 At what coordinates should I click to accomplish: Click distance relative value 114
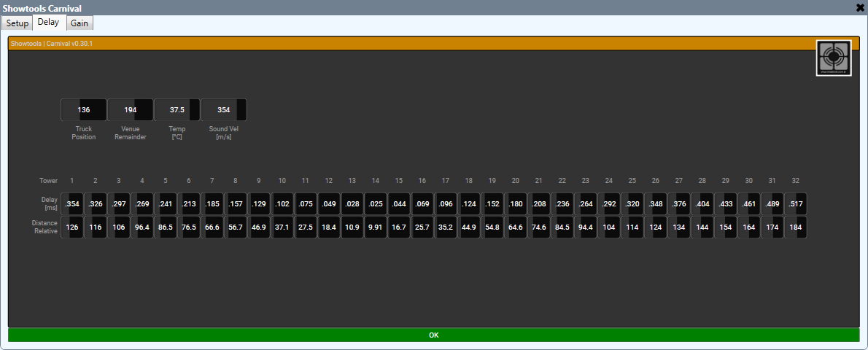pos(632,227)
